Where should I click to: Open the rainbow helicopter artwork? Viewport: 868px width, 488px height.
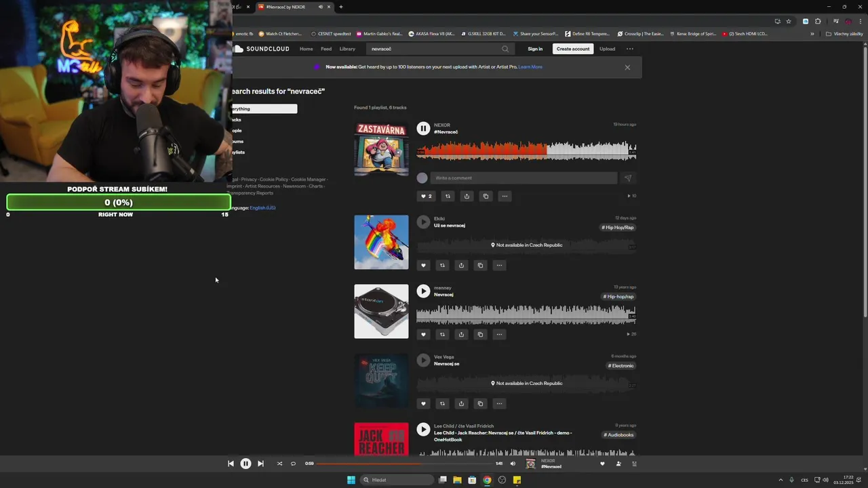coord(381,242)
